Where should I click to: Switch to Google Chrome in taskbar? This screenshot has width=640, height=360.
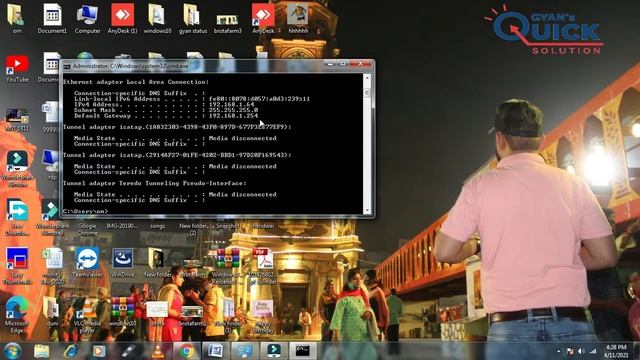coord(187,351)
